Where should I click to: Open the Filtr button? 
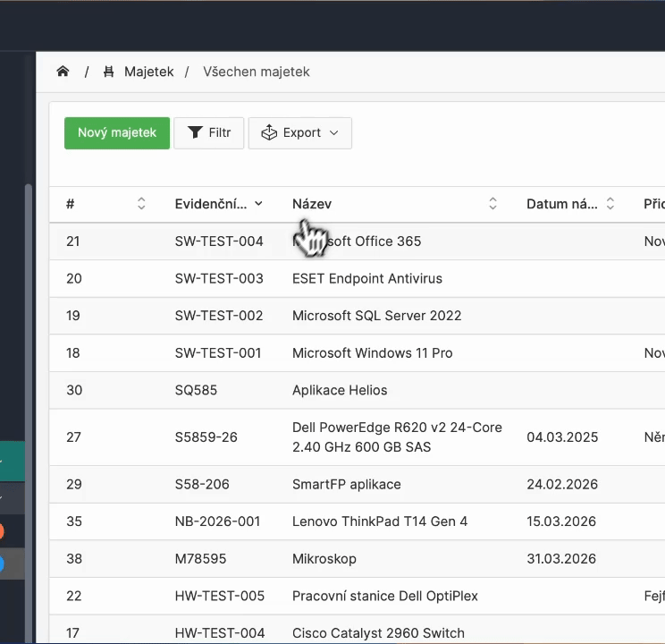[x=209, y=132]
